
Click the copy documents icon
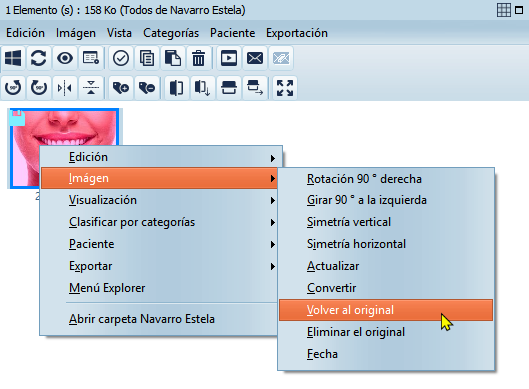147,58
